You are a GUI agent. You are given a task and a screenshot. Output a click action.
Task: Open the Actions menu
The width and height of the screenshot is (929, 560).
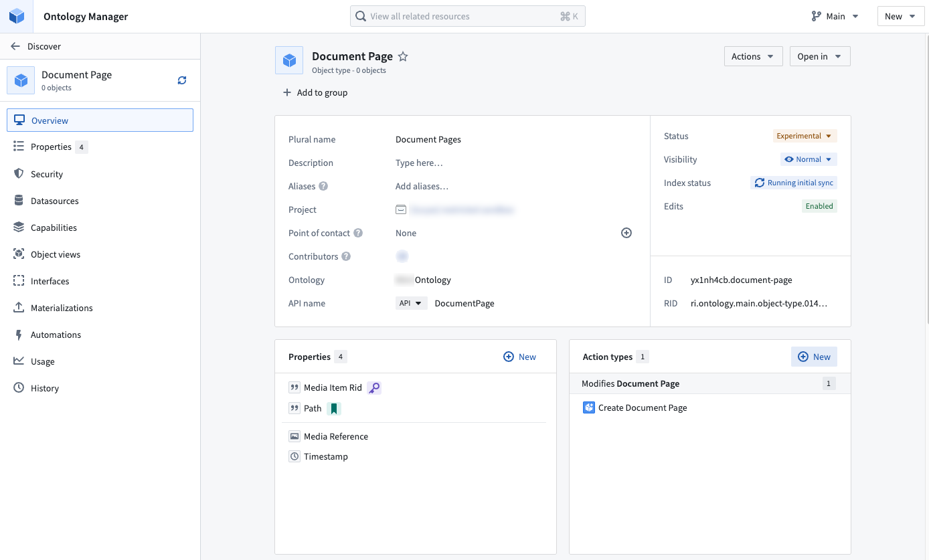pyautogui.click(x=753, y=56)
